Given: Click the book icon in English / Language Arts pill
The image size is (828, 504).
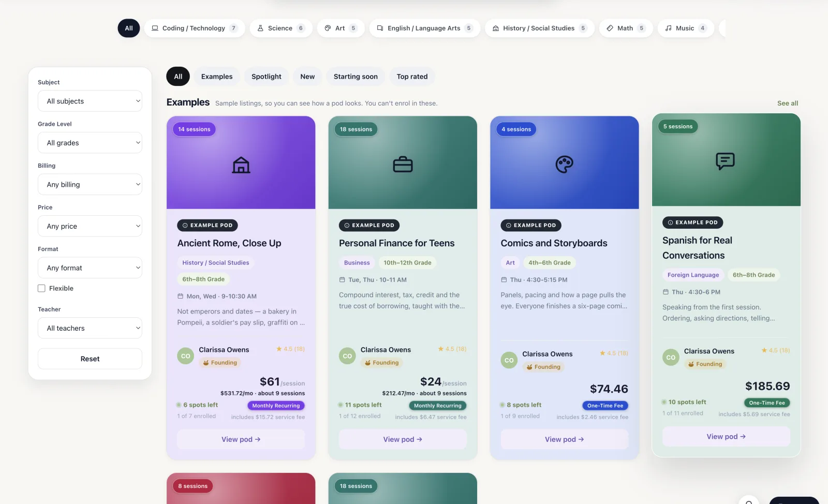Looking at the screenshot, I should click(380, 28).
